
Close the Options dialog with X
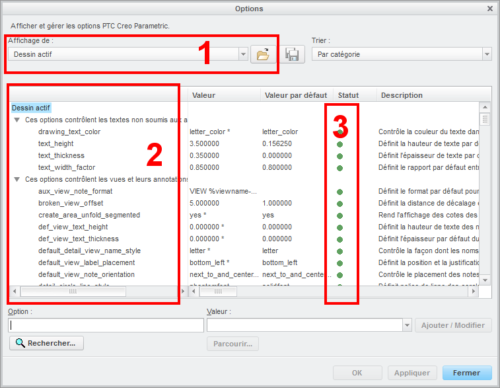click(x=490, y=9)
